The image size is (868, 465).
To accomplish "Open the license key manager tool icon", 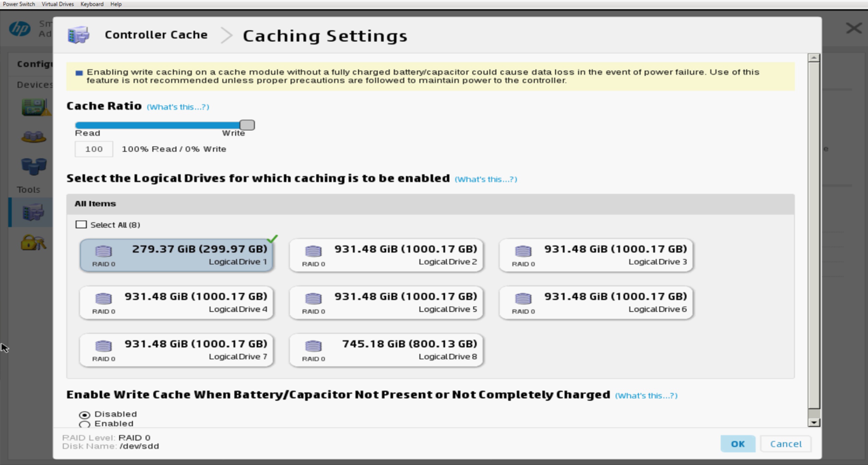I will (33, 242).
